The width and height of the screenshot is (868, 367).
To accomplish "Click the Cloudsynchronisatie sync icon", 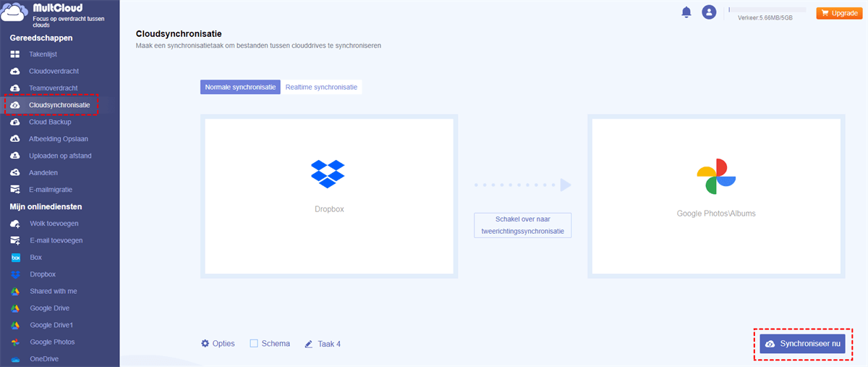I will [x=15, y=105].
